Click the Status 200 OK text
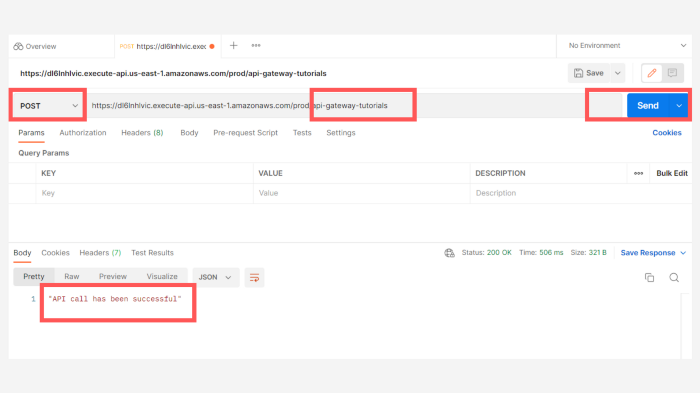Viewport: 700px width, 393px height. (486, 253)
